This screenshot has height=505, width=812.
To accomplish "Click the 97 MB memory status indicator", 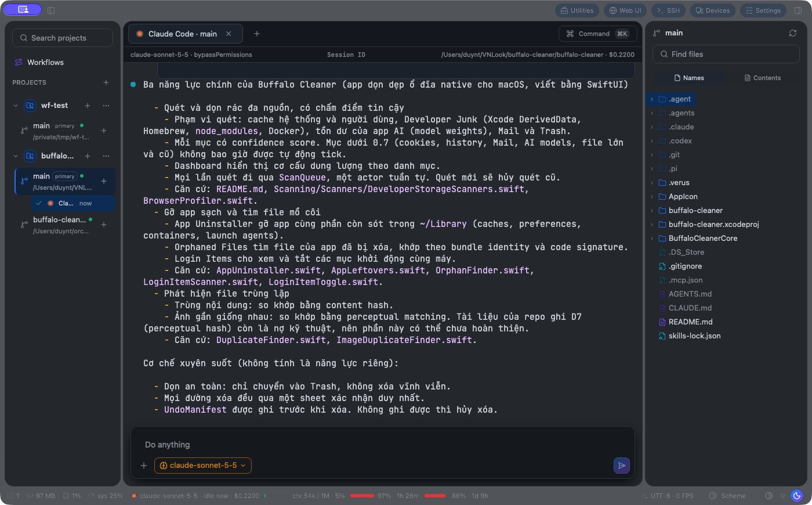I will 41,496.
